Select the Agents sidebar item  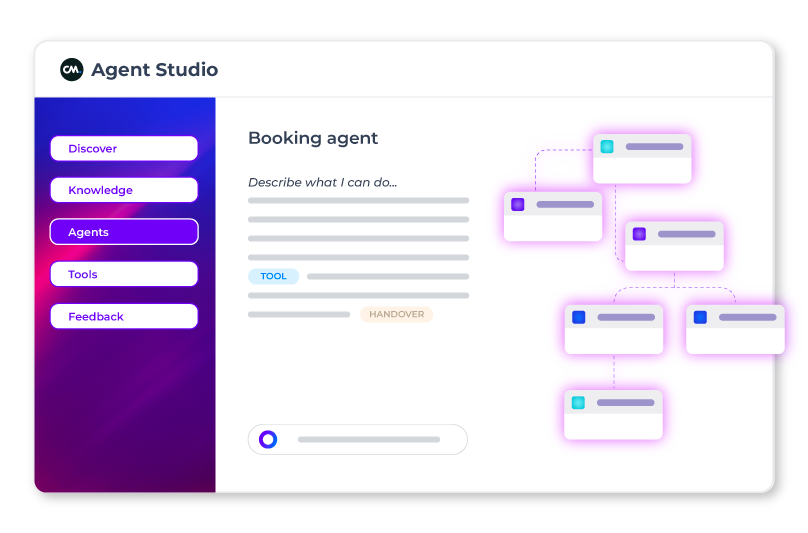click(124, 232)
